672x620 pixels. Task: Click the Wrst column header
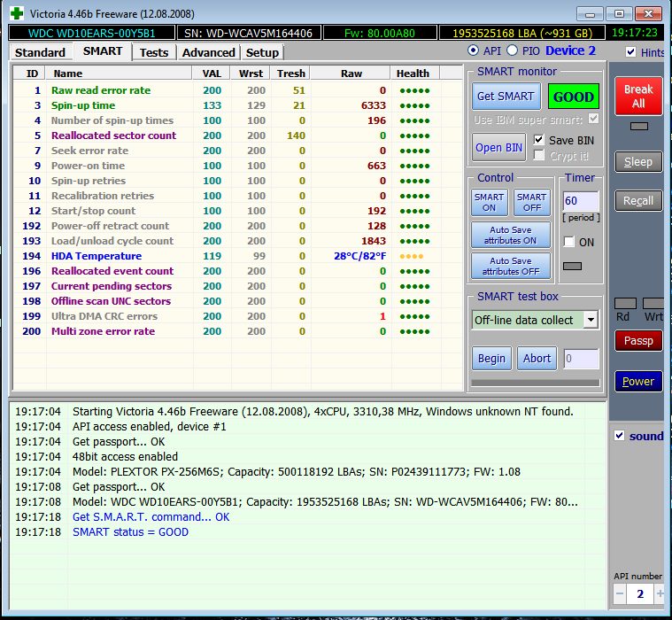[251, 74]
